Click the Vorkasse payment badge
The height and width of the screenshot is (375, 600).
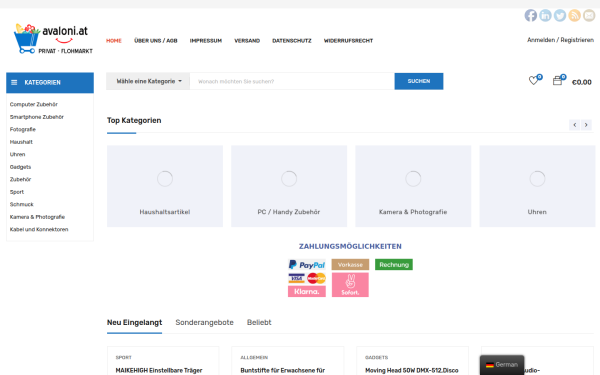point(350,264)
